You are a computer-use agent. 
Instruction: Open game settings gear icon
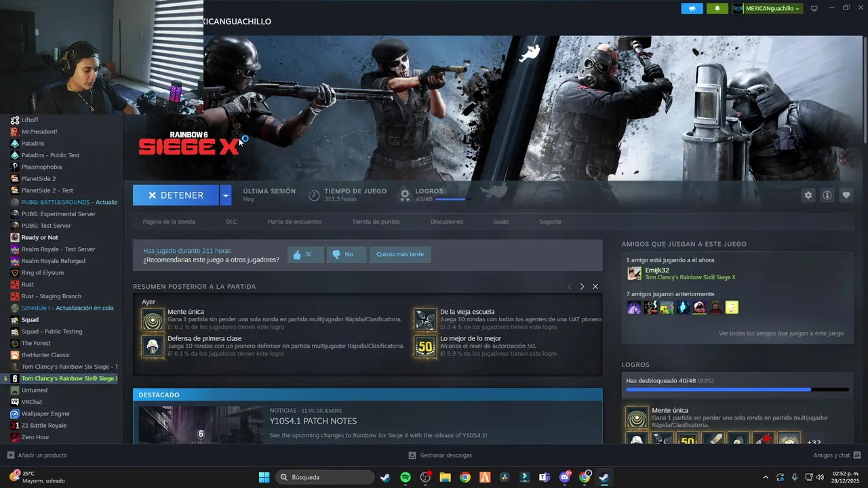click(808, 195)
